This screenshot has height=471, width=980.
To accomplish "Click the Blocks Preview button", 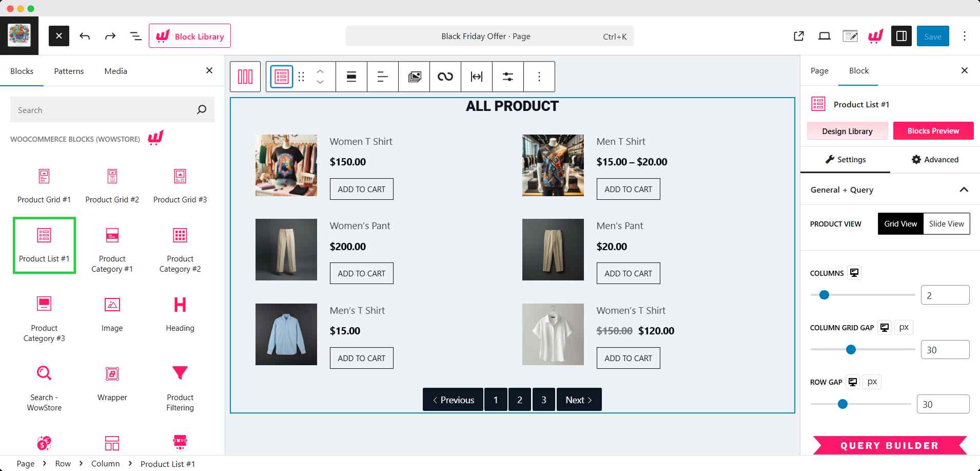I will (x=933, y=131).
